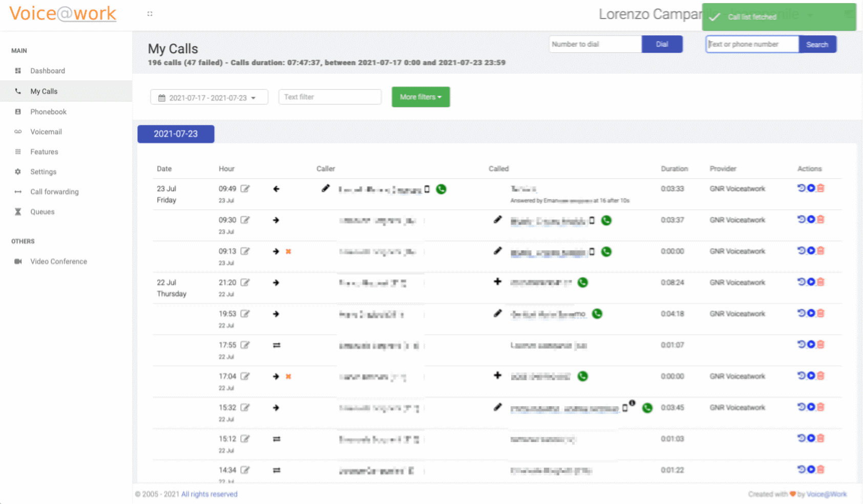Screen dimensions: 863x504
Task: Click green call icon in 09:13 row
Action: coord(606,252)
